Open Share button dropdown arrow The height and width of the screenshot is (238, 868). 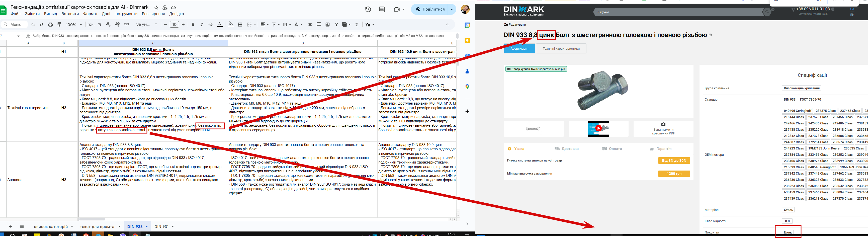pos(452,10)
